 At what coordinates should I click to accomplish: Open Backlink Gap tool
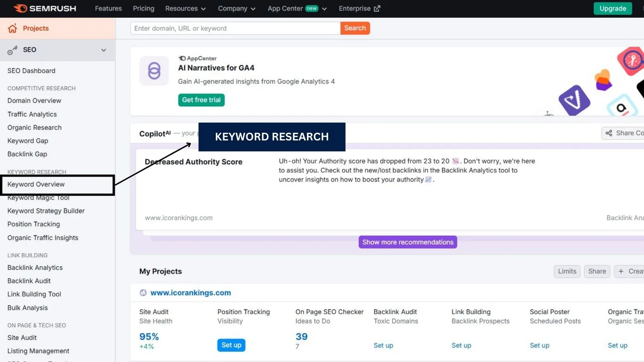pos(27,154)
